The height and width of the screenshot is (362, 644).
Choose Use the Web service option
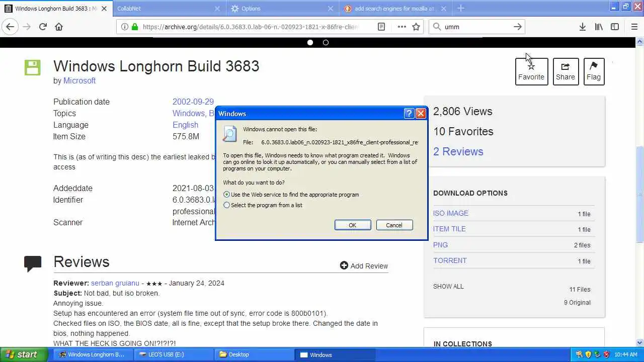(x=291, y=195)
